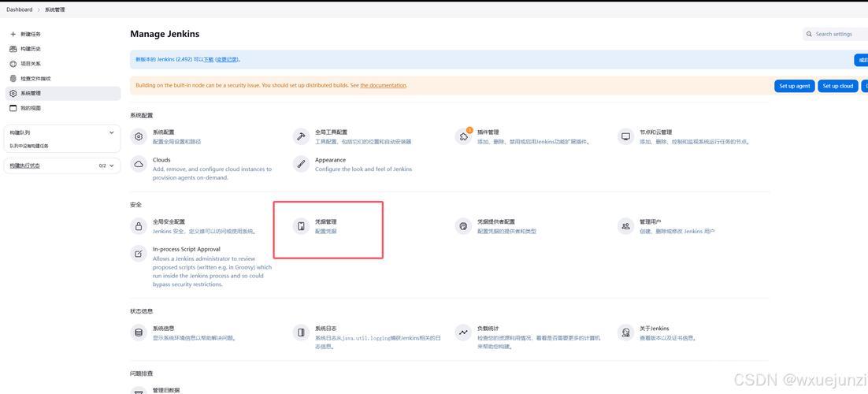This screenshot has width=868, height=394.
Task: Click the 检查文件指纹 fingerprint icon
Action: [x=13, y=79]
